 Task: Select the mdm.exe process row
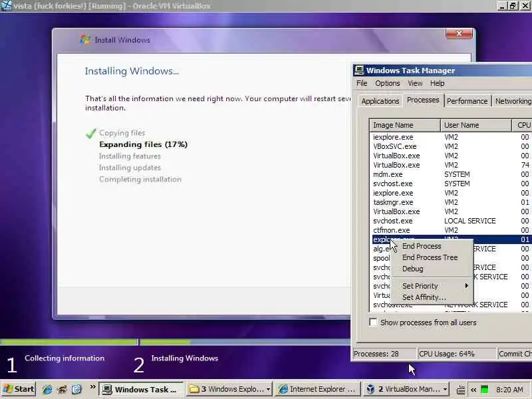(452, 174)
